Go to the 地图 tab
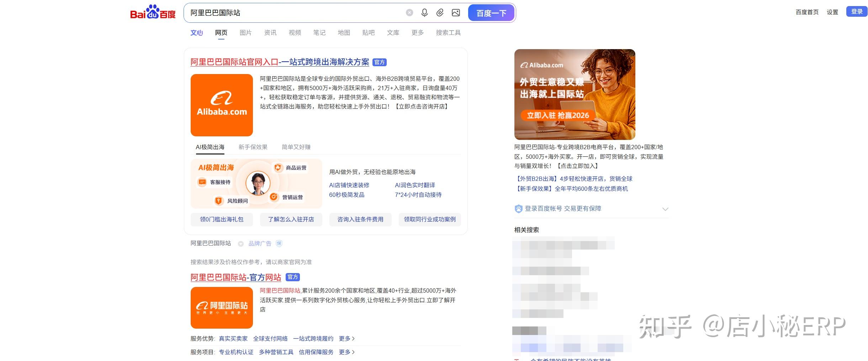This screenshot has width=868, height=361. [x=344, y=33]
